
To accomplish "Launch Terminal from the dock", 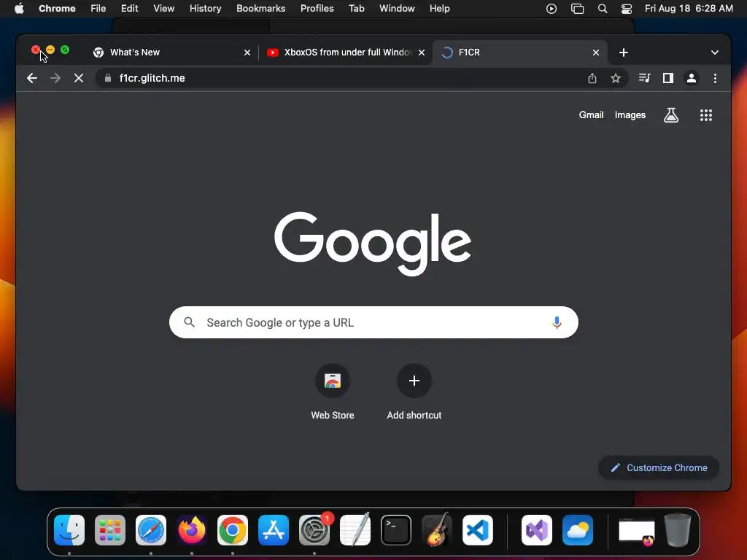I will (396, 530).
